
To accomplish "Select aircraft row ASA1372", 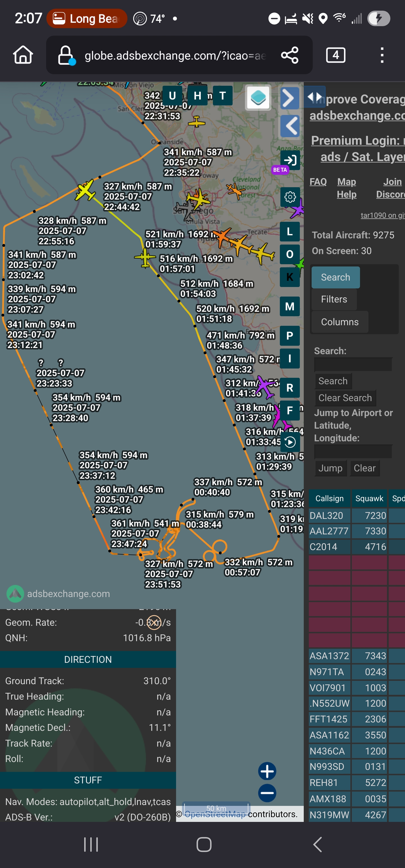I will tap(357, 656).
